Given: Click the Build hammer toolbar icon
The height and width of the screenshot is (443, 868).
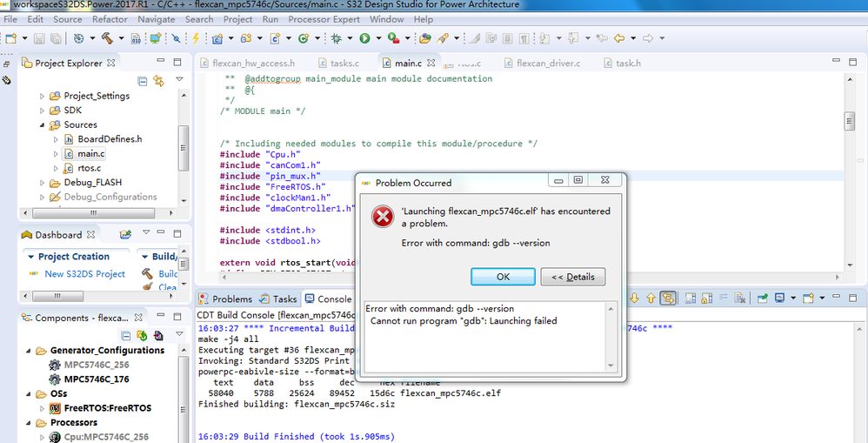Looking at the screenshot, I should click(x=106, y=38).
